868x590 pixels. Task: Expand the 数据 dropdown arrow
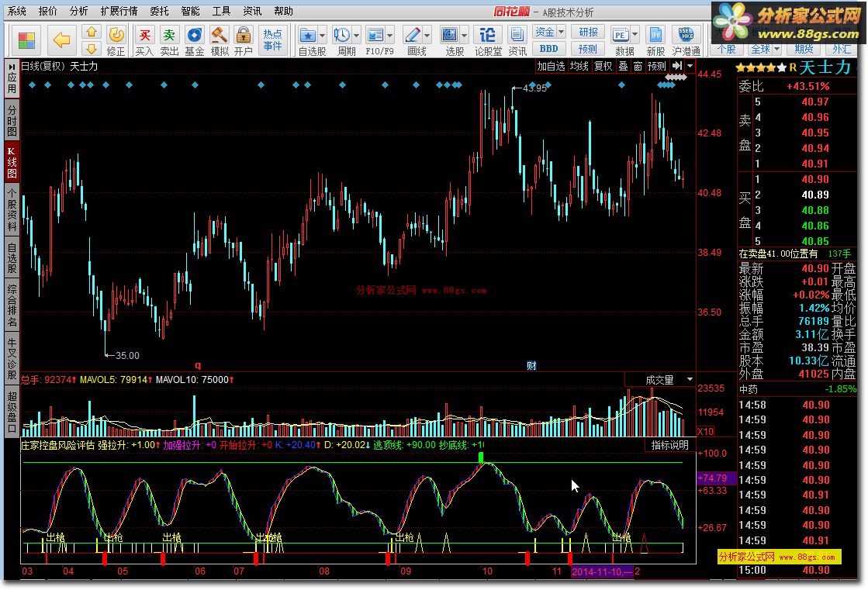tap(635, 36)
